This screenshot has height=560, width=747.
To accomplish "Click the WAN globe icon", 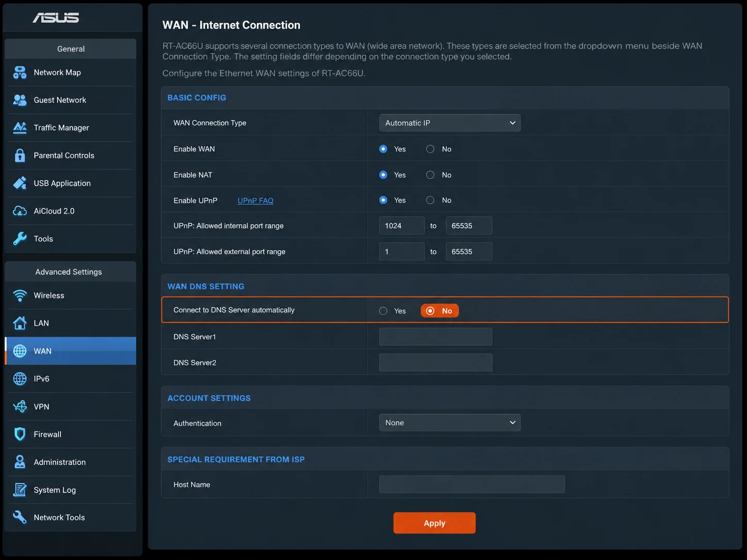I will click(x=20, y=351).
